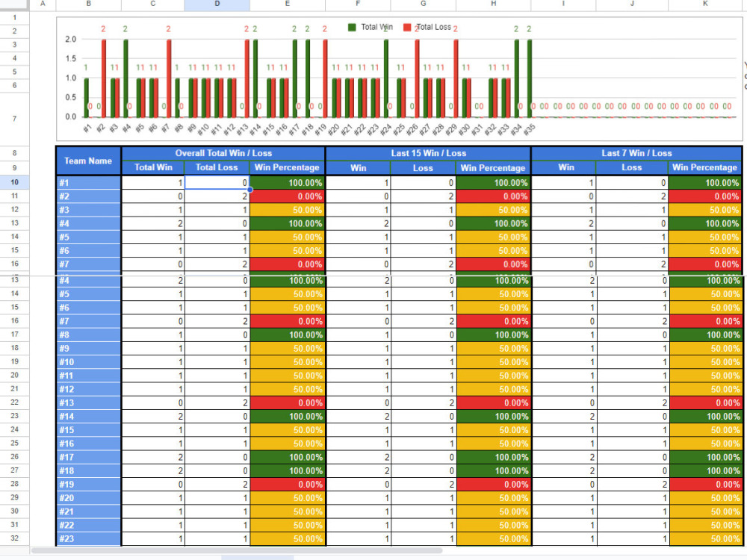Click team #1's green 100.00% cell
Screen dimensions: 747x560
[287, 181]
